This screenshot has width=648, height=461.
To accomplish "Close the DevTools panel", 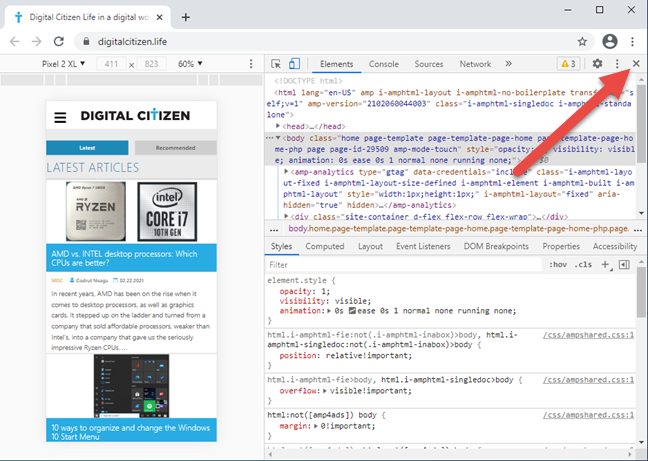I will coord(636,64).
